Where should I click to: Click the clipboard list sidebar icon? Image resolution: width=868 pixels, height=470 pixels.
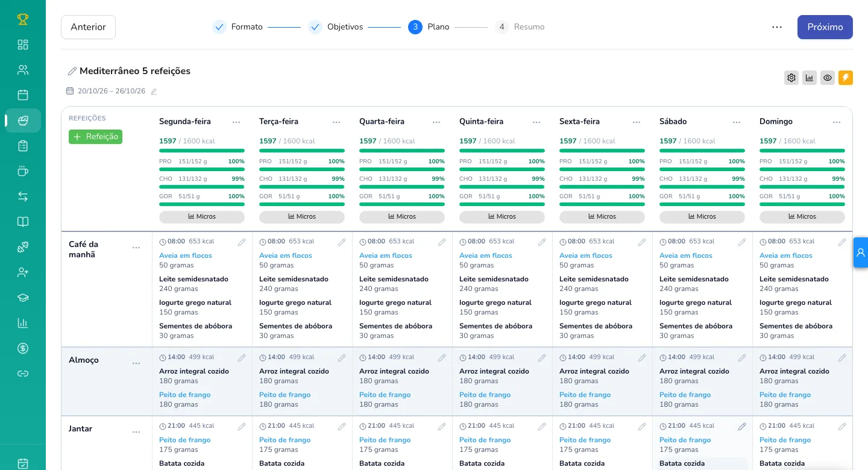[x=23, y=146]
